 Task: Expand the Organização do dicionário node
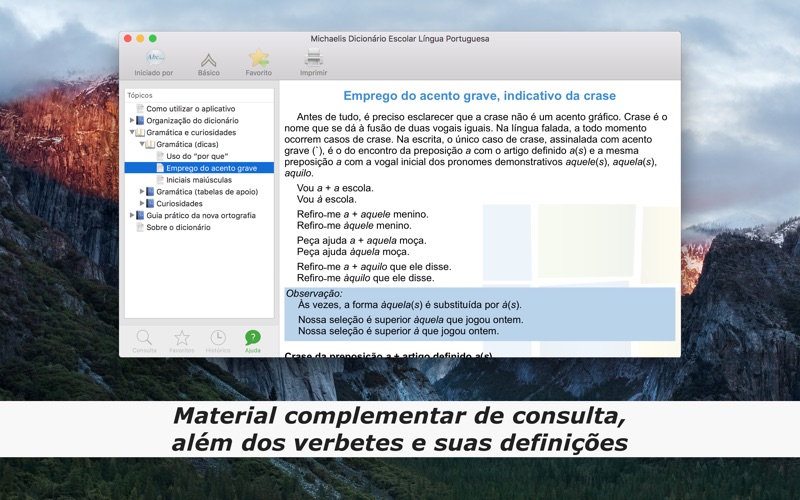click(x=132, y=120)
